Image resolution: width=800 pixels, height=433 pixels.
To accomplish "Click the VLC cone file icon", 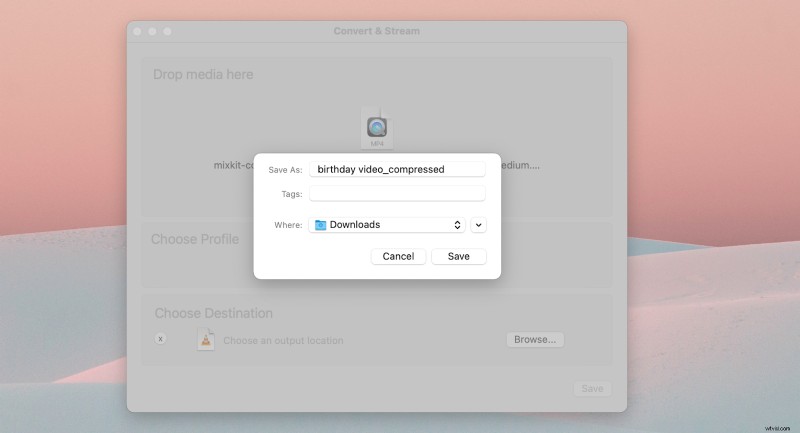I will tap(206, 339).
